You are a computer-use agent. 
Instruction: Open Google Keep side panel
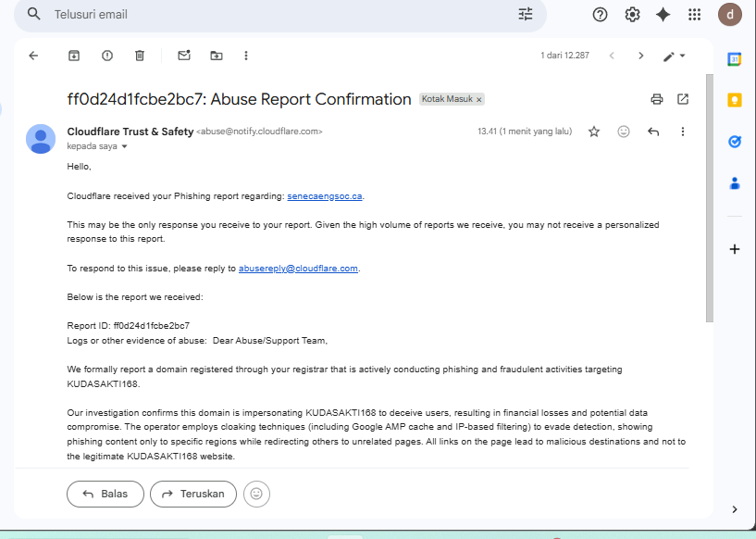point(735,100)
